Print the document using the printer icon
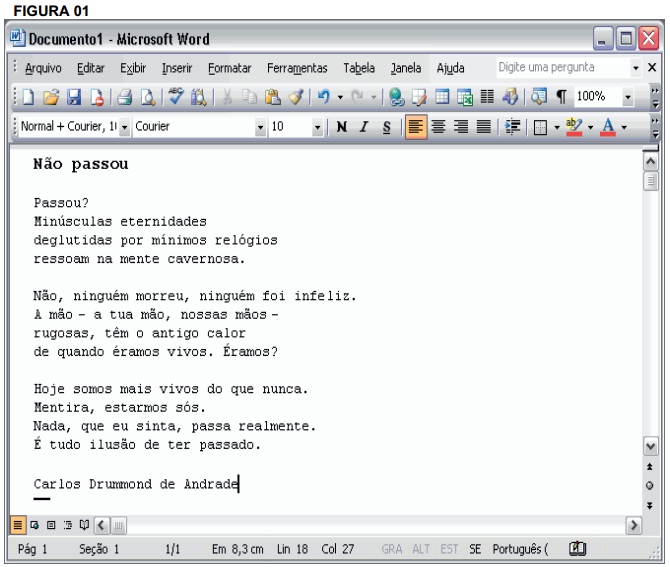 125,97
